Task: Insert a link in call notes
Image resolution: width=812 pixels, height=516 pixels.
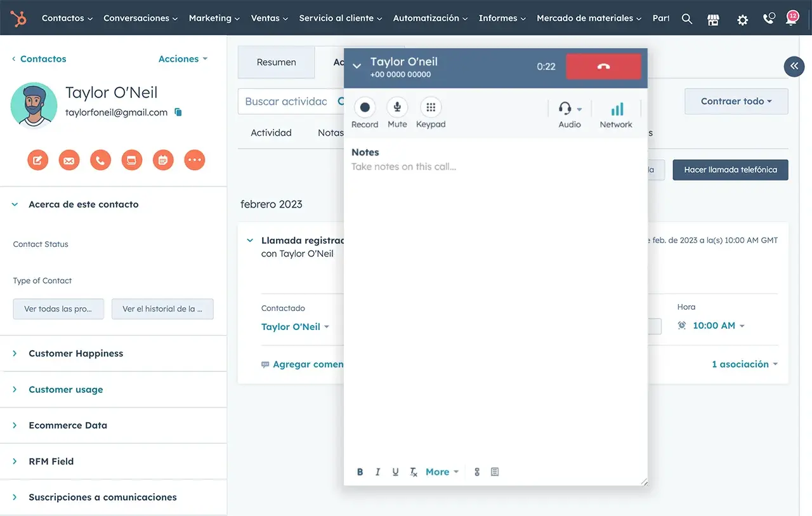Action: (x=477, y=472)
